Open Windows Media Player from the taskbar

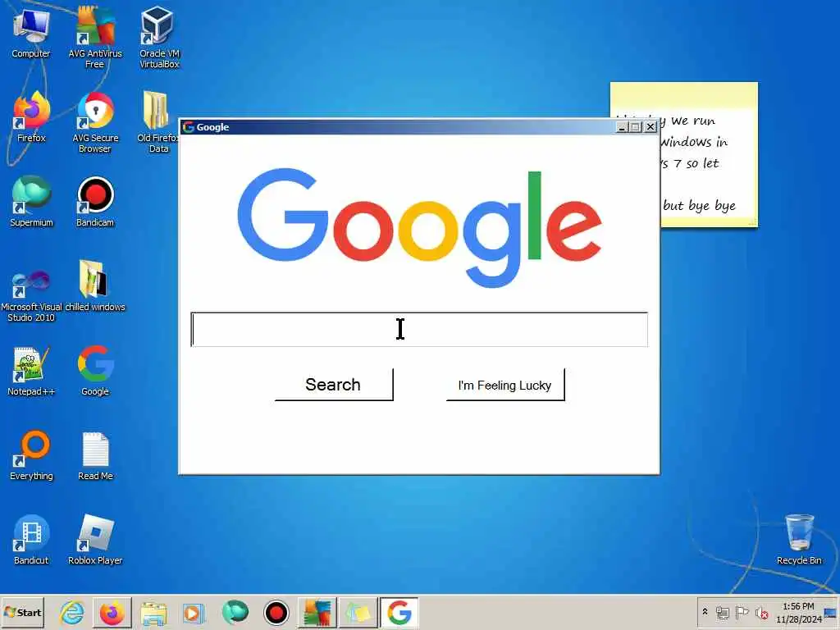pos(193,613)
